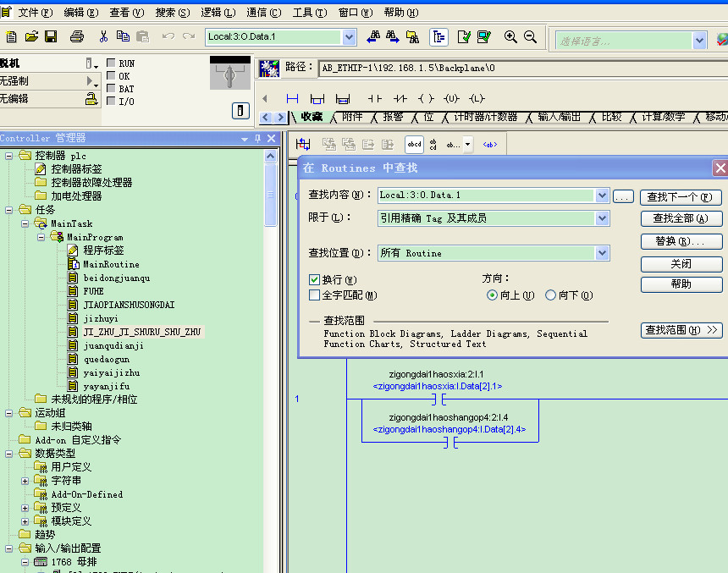728x573 pixels.
Task: Open the 限于 limit-to dropdown
Action: click(602, 218)
